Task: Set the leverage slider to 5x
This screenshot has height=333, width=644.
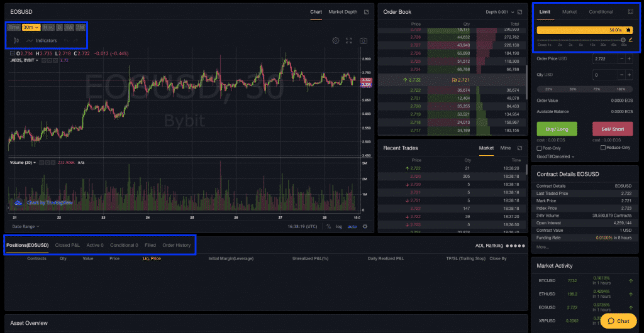Action: tap(580, 40)
